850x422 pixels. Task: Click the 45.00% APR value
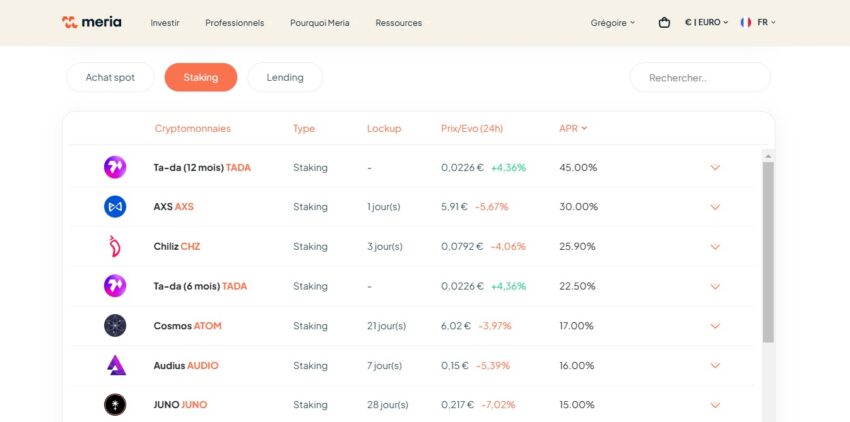[578, 168]
